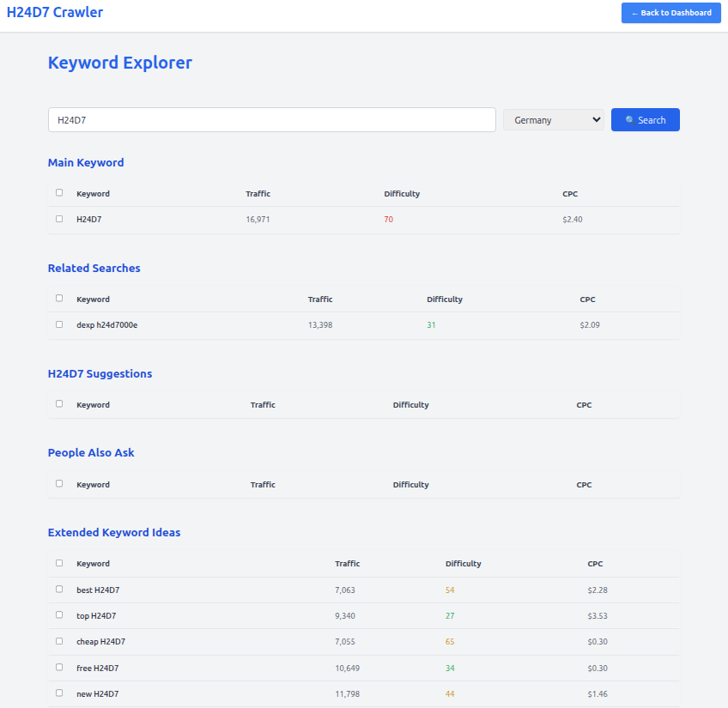This screenshot has width=728, height=708.
Task: Check the cheap H24D7 keyword
Action: point(58,641)
